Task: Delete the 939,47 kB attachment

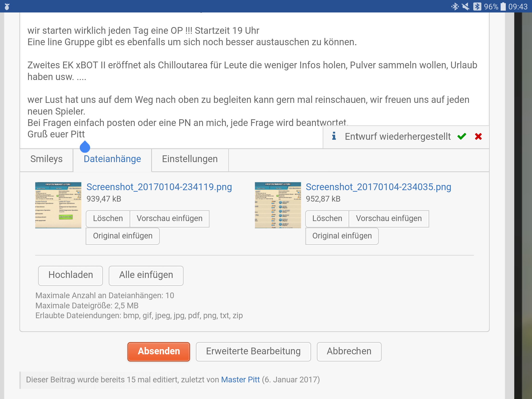Action: pos(108,218)
